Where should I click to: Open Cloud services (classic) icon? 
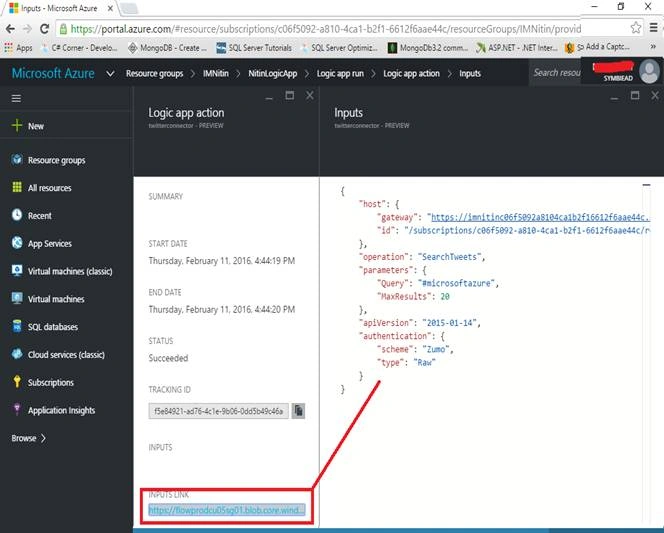click(17, 354)
